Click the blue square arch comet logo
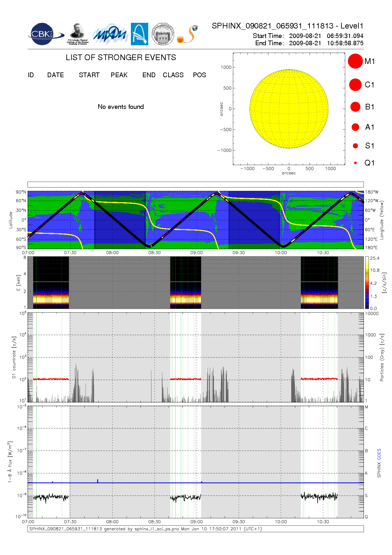Image resolution: width=392 pixels, height=555 pixels. pos(139,34)
